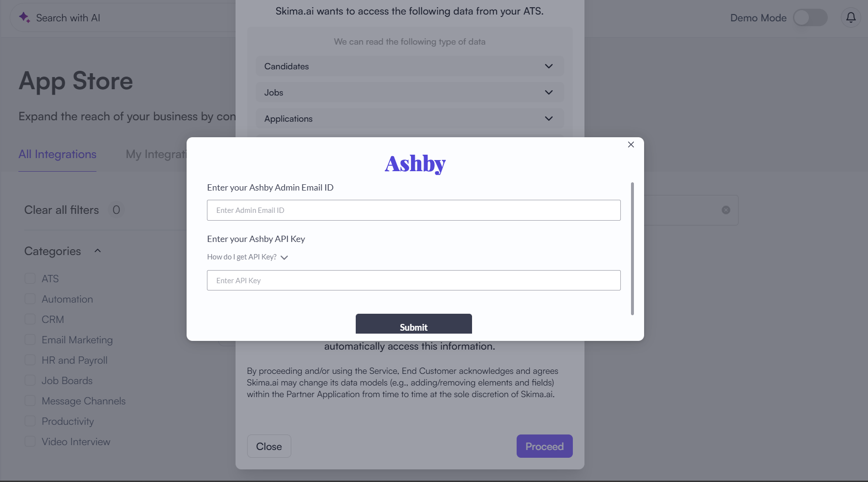Expand "How do I get API Key?" help
Viewport: 868px width, 482px height.
[248, 257]
